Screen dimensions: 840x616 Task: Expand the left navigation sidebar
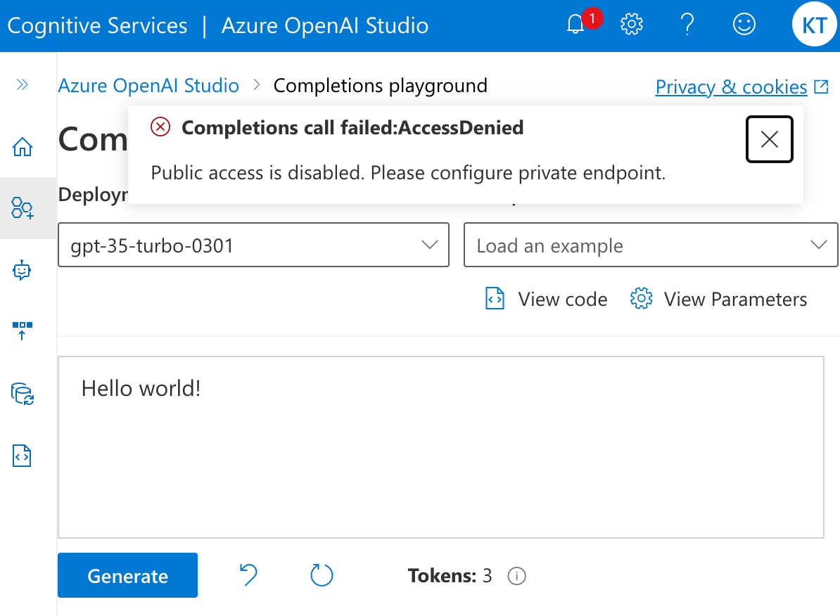pos(22,84)
